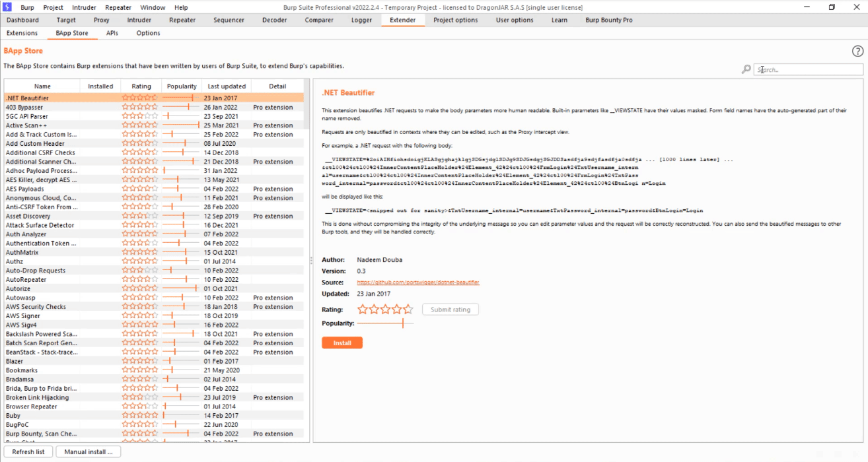Select the Attack Surface Detector extension
Viewport: 868px width, 462px height.
point(154,225)
